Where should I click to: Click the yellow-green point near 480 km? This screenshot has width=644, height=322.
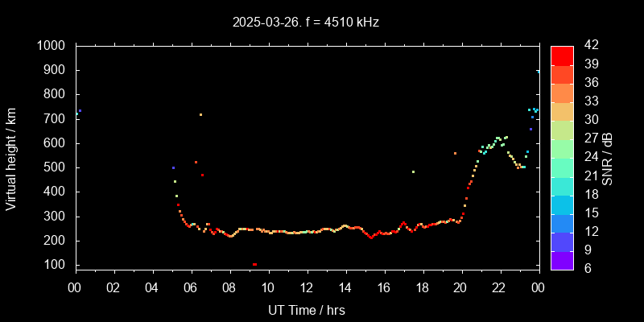click(413, 171)
